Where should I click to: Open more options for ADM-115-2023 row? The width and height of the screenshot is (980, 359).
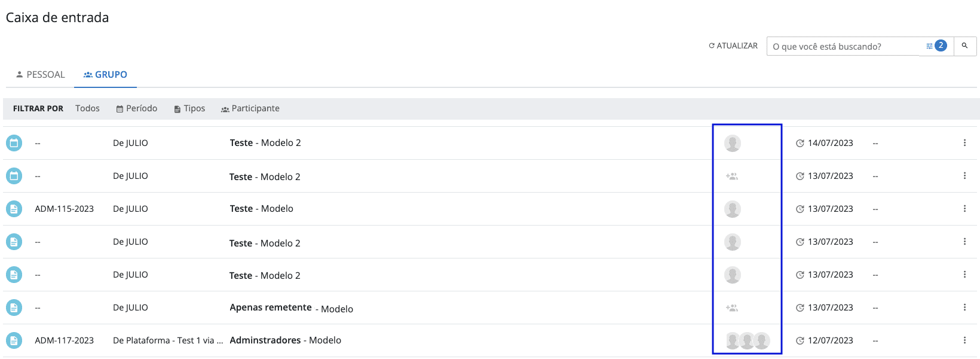coord(964,209)
